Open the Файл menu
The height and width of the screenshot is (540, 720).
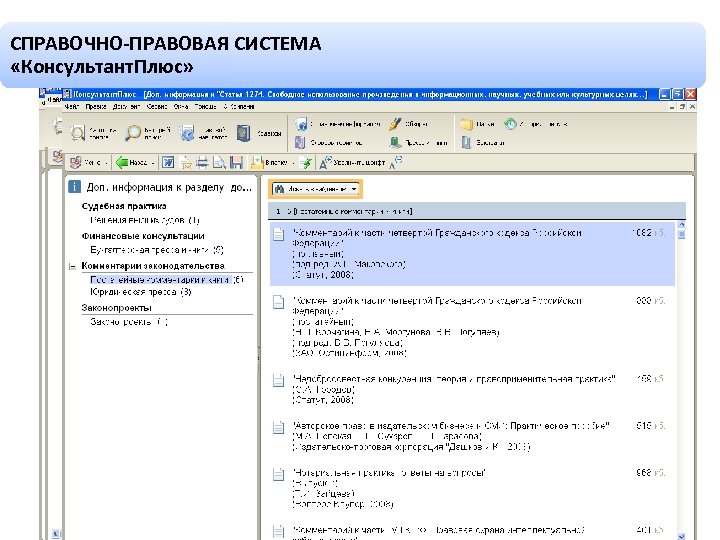[x=72, y=107]
